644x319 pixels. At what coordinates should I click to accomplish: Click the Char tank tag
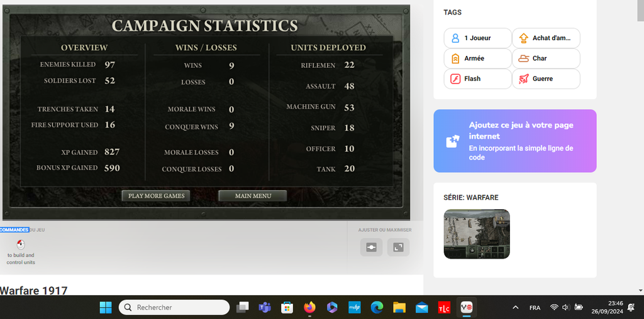[546, 58]
